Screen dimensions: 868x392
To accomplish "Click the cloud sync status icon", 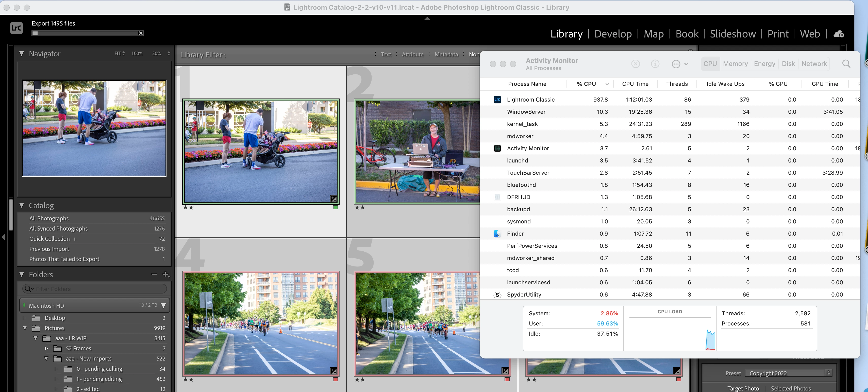I will pos(838,34).
